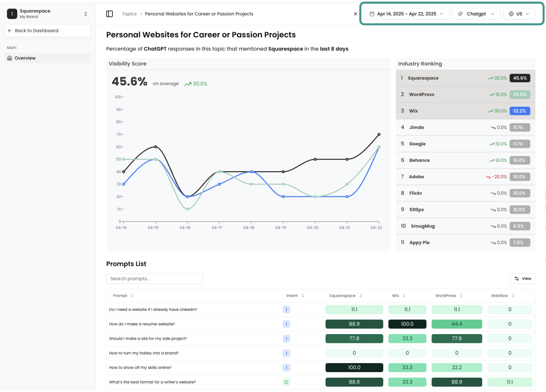This screenshot has width=546, height=392.
Task: Open the Squarespace brand switcher chevron
Action: coord(85,13)
